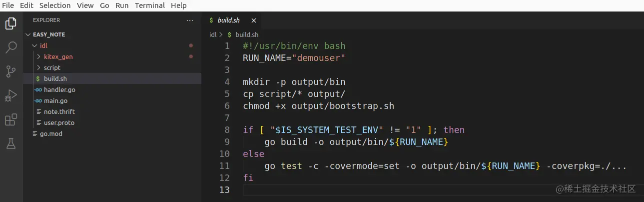644x202 pixels.
Task: Click the dollar icon beside build.sh in explorer
Action: coord(39,79)
